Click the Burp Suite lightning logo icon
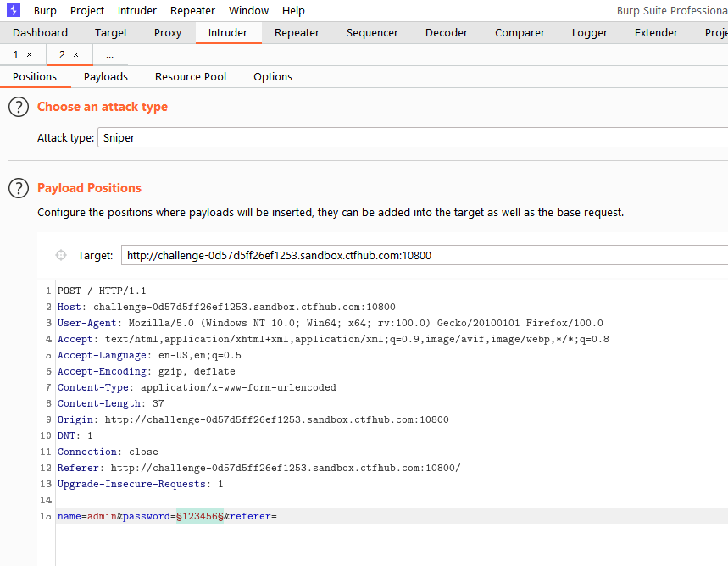The image size is (728, 566). 14,10
